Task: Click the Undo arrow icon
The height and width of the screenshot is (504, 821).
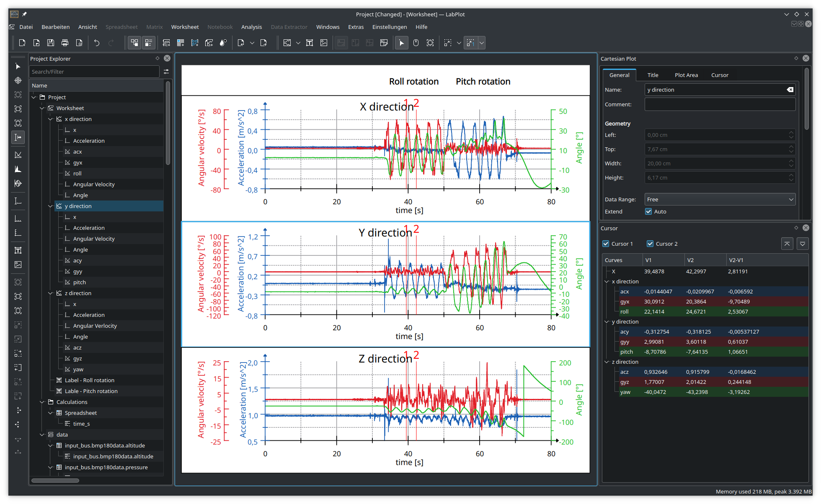Action: click(97, 43)
